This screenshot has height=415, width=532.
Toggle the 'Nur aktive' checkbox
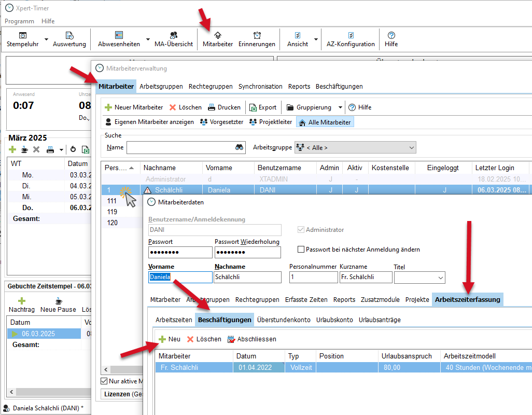[x=104, y=381]
